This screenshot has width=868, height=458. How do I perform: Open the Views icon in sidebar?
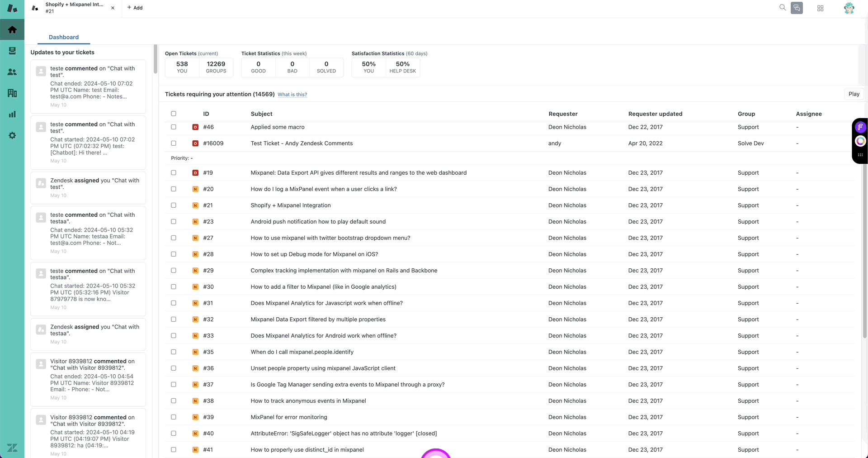12,51
